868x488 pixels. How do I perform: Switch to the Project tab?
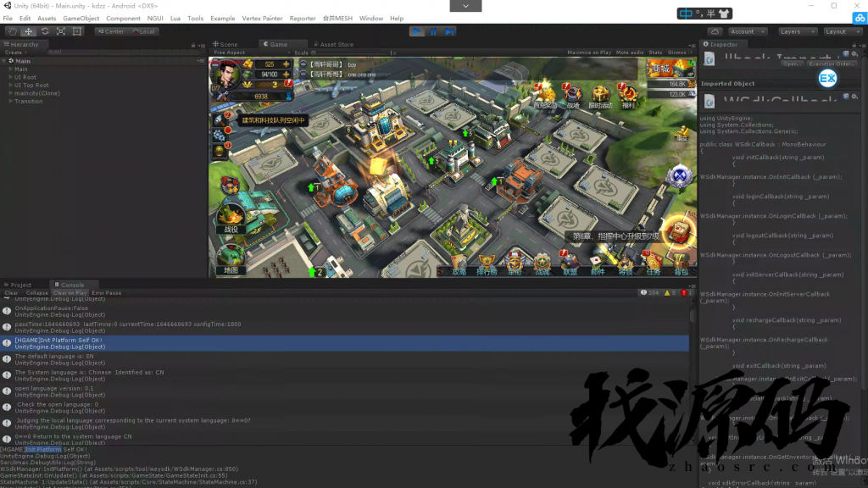[x=18, y=285]
